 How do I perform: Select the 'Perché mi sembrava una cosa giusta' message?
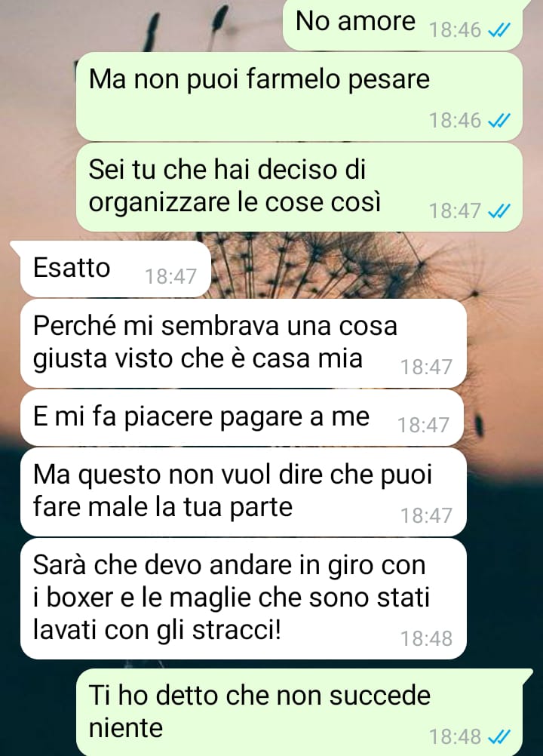click(x=244, y=343)
